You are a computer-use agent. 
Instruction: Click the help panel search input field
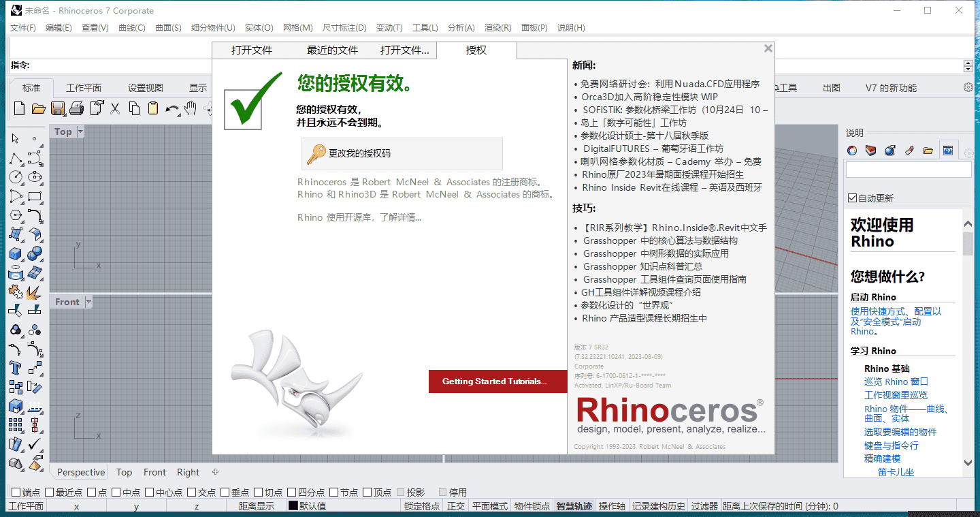pos(909,170)
